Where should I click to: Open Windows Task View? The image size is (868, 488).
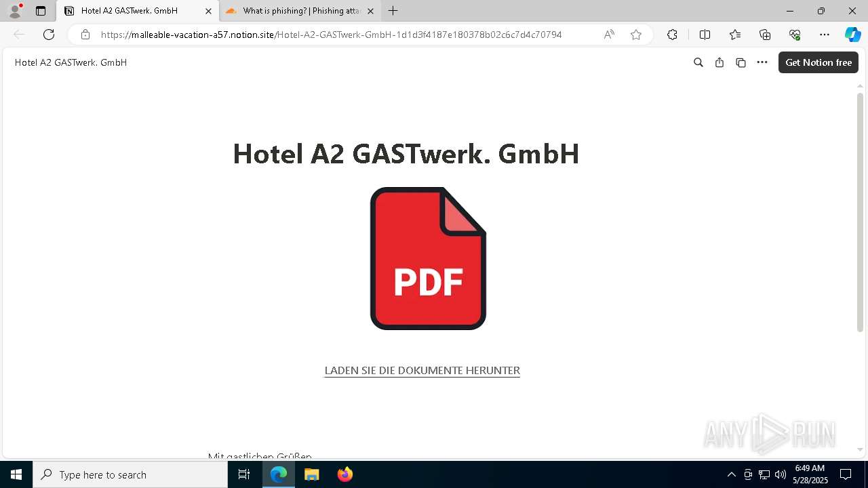pyautogui.click(x=244, y=474)
